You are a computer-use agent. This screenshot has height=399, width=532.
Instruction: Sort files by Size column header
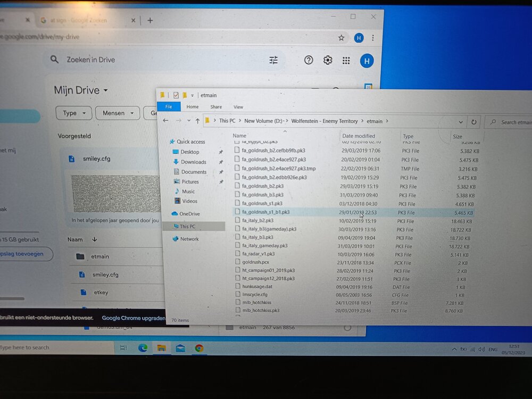458,136
